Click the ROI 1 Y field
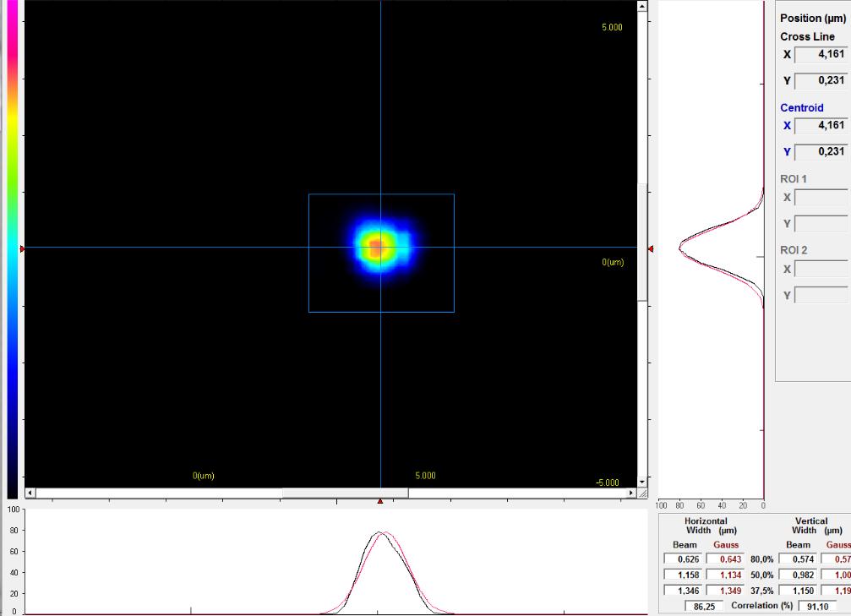This screenshot has width=851, height=616. pos(821,224)
